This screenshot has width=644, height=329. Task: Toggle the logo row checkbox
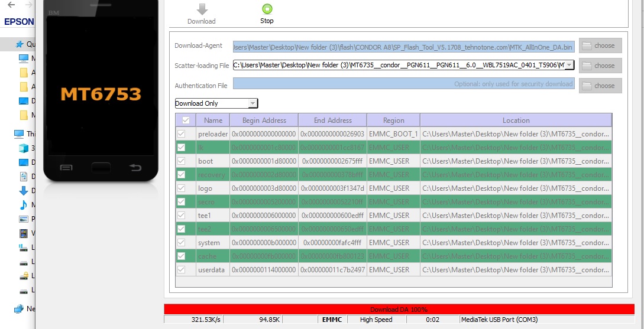tap(181, 188)
